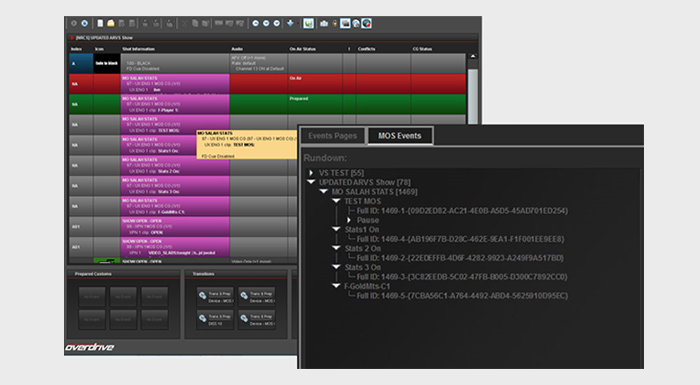Click the globe with red dot icon

click(367, 23)
